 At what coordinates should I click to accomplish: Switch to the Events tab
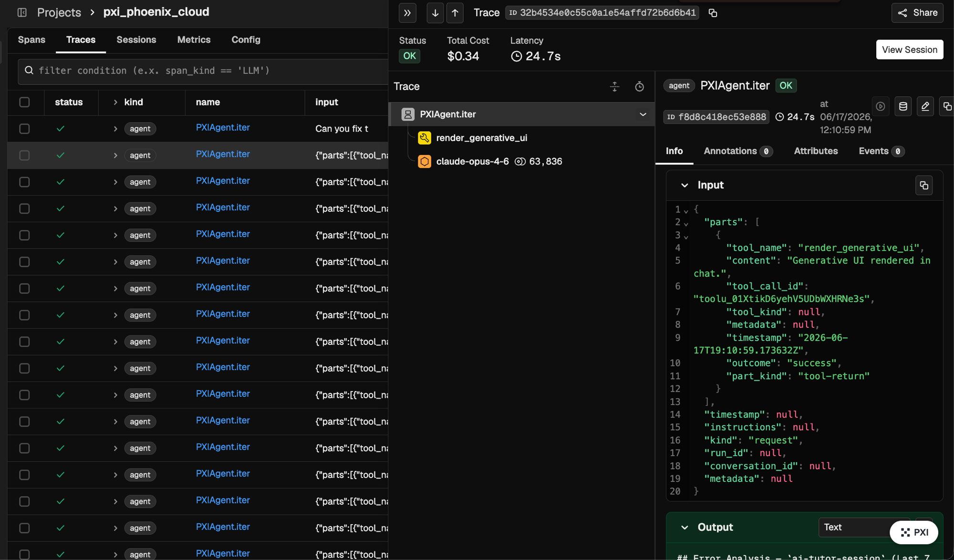881,151
